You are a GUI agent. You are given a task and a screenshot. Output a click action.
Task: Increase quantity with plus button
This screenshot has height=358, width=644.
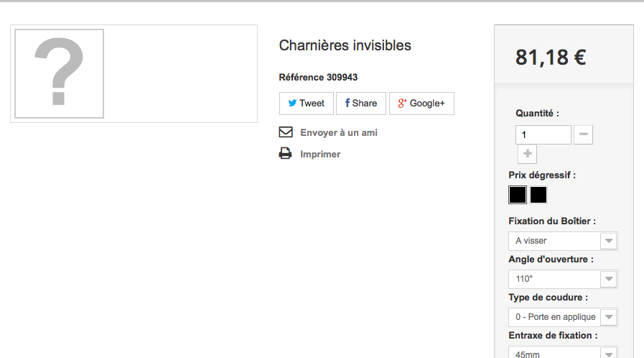coord(528,154)
